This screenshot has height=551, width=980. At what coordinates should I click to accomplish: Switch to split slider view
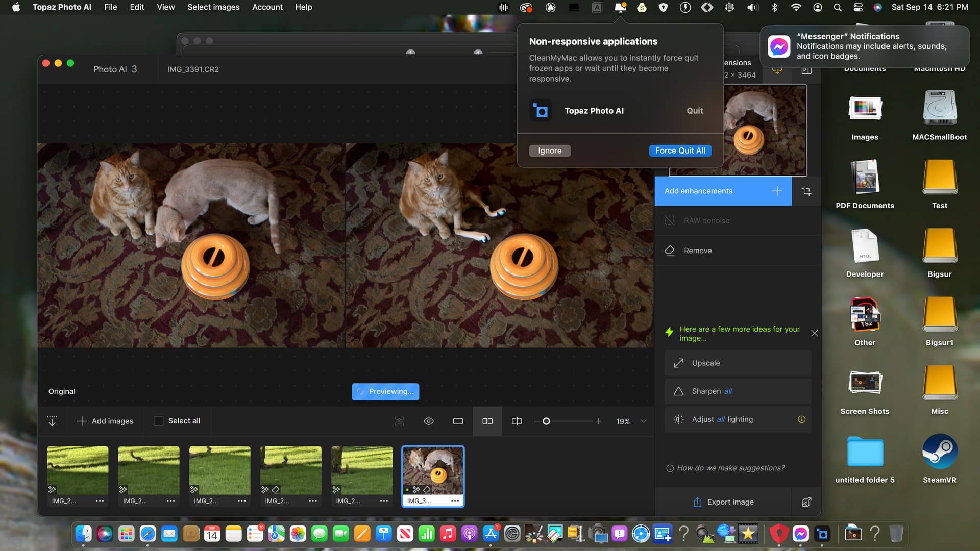pyautogui.click(x=517, y=421)
